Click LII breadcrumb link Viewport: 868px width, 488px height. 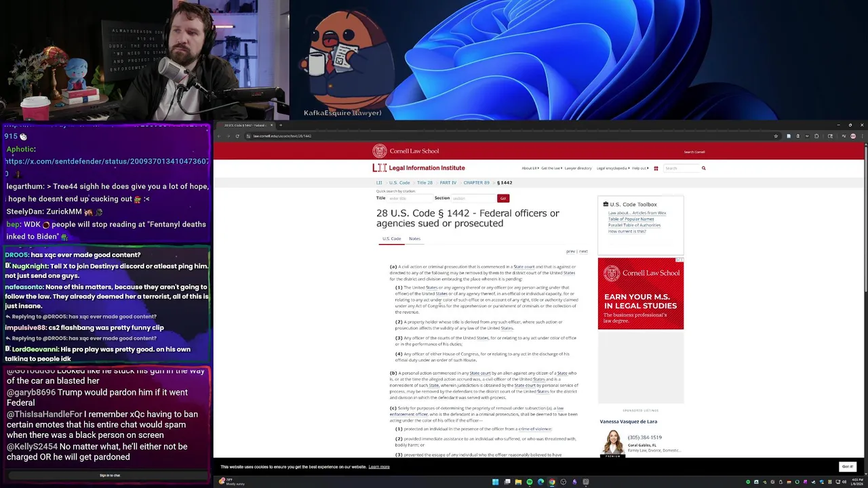coord(379,183)
